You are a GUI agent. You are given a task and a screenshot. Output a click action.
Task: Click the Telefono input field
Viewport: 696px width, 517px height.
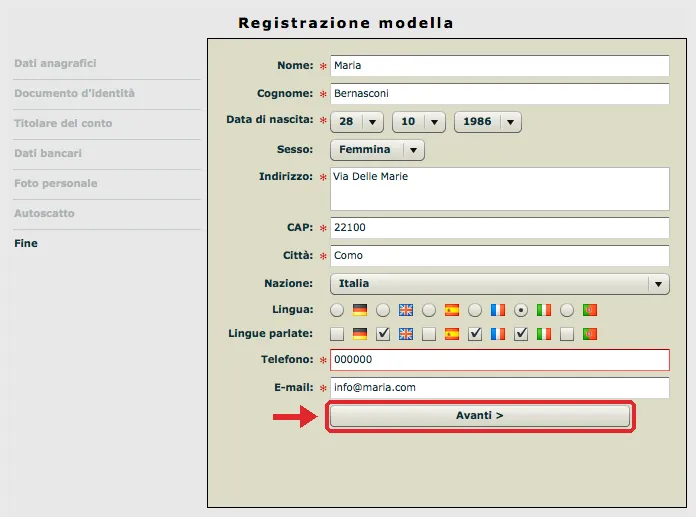pos(500,359)
